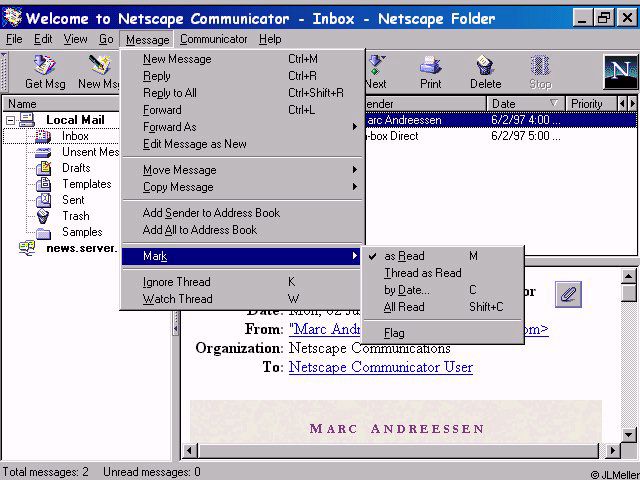The height and width of the screenshot is (480, 640).
Task: Click the paperclip attachment icon
Action: tap(568, 294)
